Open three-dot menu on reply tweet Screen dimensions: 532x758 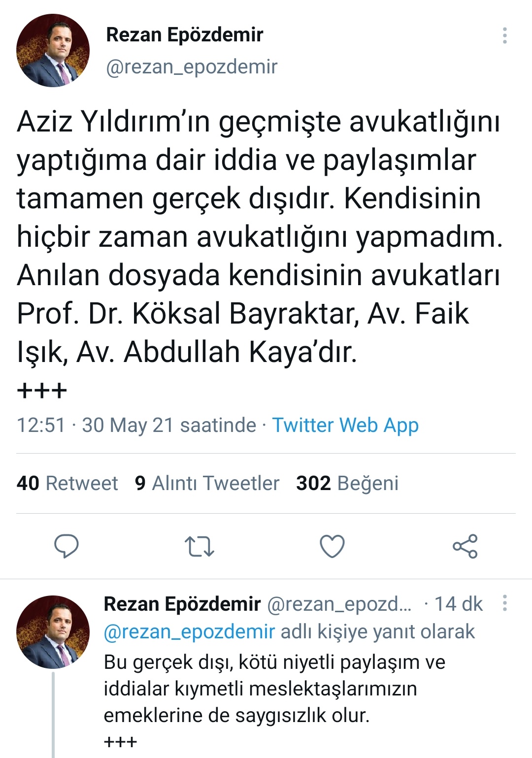tap(505, 603)
